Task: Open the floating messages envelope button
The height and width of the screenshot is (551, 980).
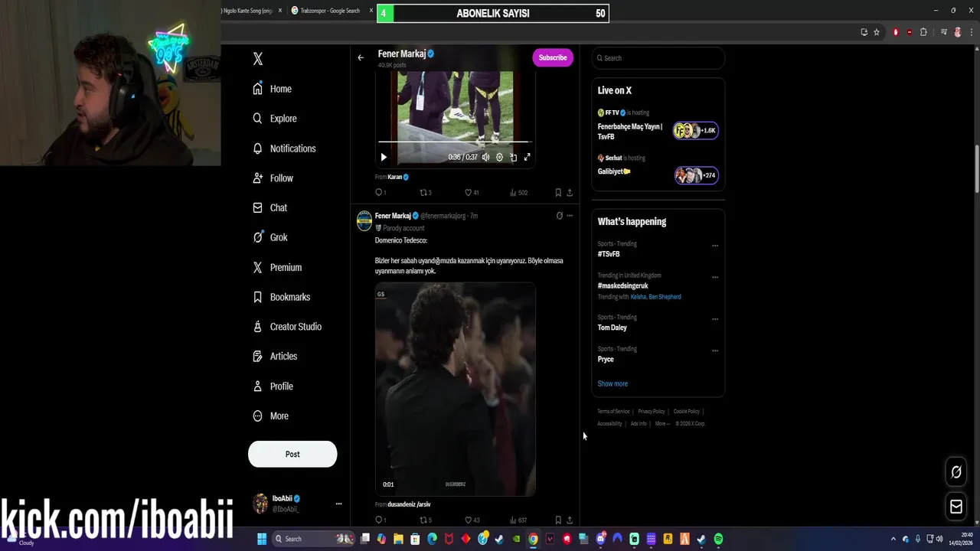Action: coord(956,506)
